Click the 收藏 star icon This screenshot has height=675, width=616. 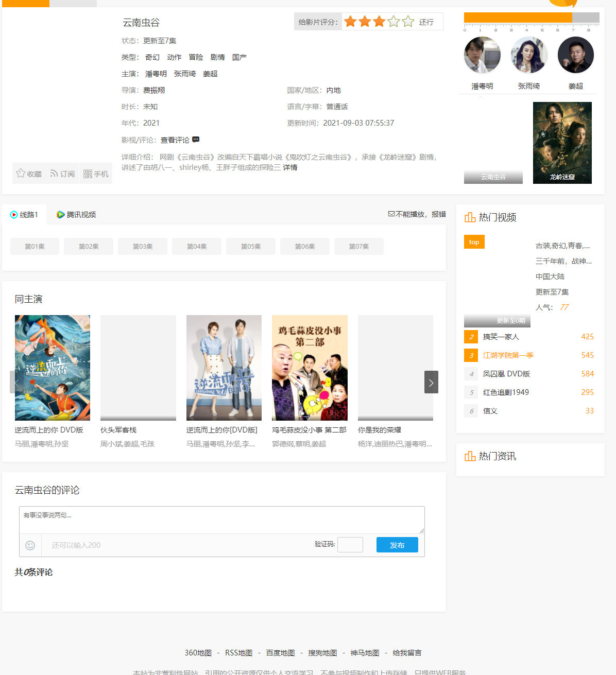(x=21, y=174)
